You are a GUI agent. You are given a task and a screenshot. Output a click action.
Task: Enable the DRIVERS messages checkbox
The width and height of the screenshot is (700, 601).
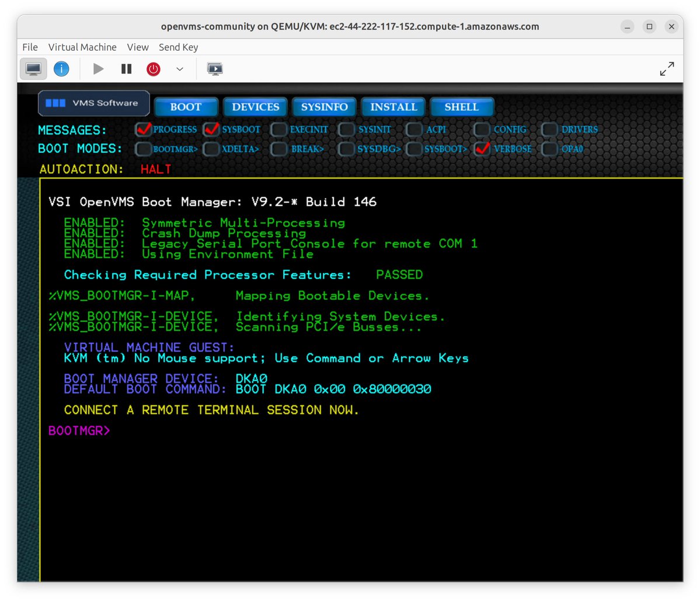(x=549, y=130)
